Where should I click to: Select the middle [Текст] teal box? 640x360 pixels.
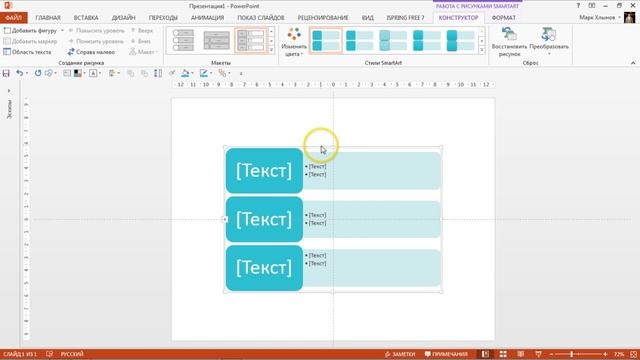264,219
